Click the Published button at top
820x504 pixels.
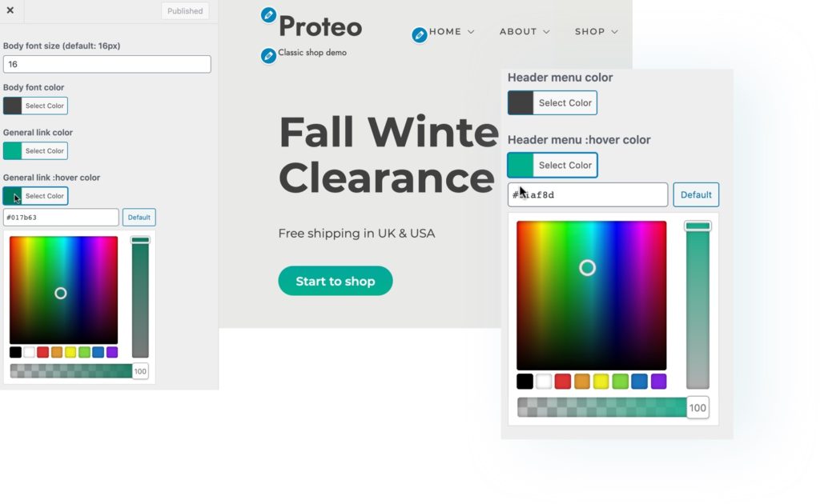point(185,11)
